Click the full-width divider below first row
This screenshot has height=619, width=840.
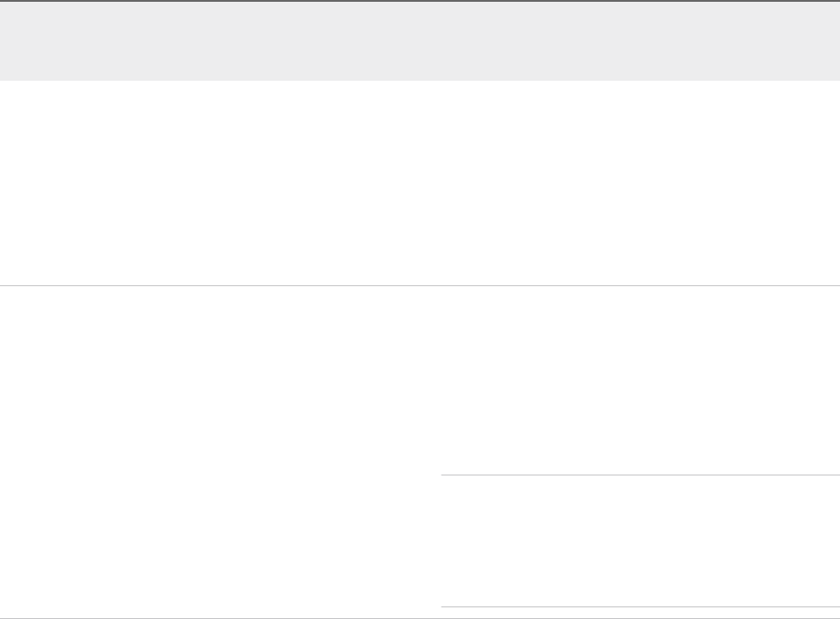click(x=420, y=285)
